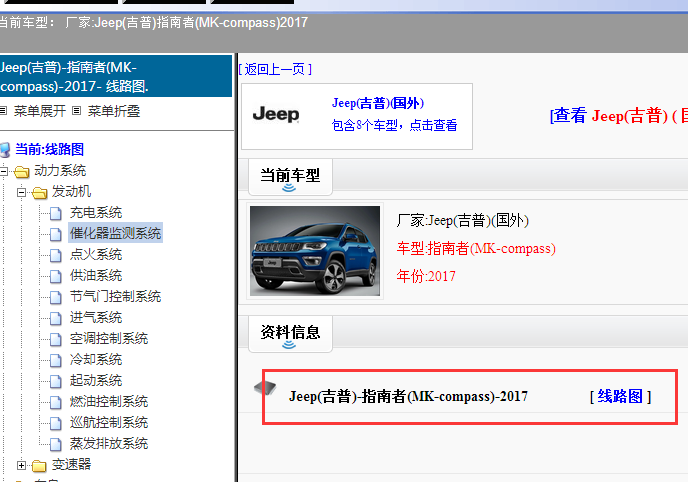Click the 菜单折叠 list icon

click(77, 111)
